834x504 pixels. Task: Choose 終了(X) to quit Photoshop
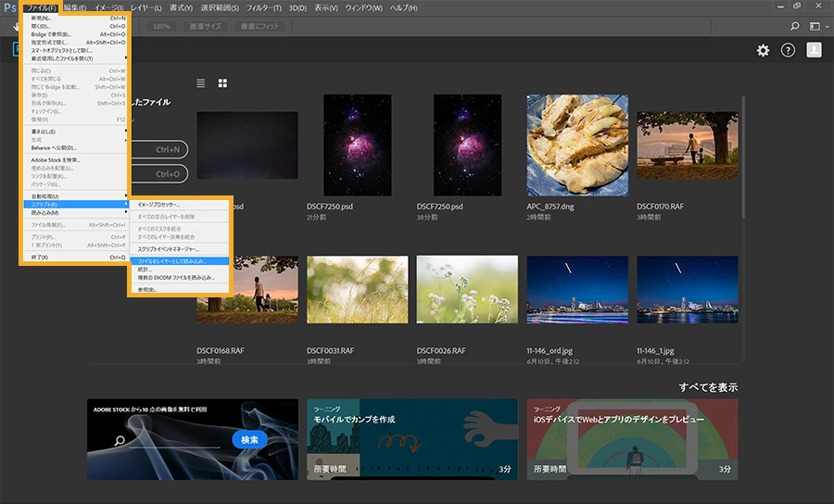click(x=76, y=258)
